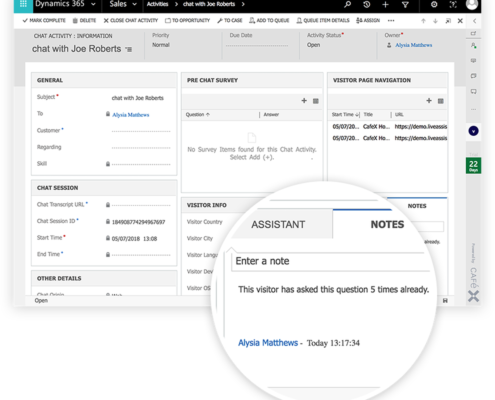Open more commands ellipsis menu
This screenshot has width=495, height=400.
[x=391, y=20]
